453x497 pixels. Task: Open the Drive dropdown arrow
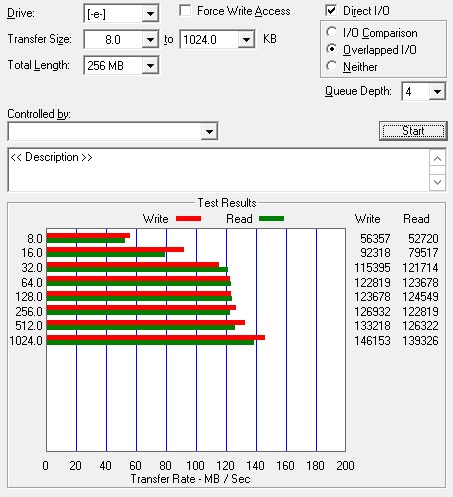150,14
